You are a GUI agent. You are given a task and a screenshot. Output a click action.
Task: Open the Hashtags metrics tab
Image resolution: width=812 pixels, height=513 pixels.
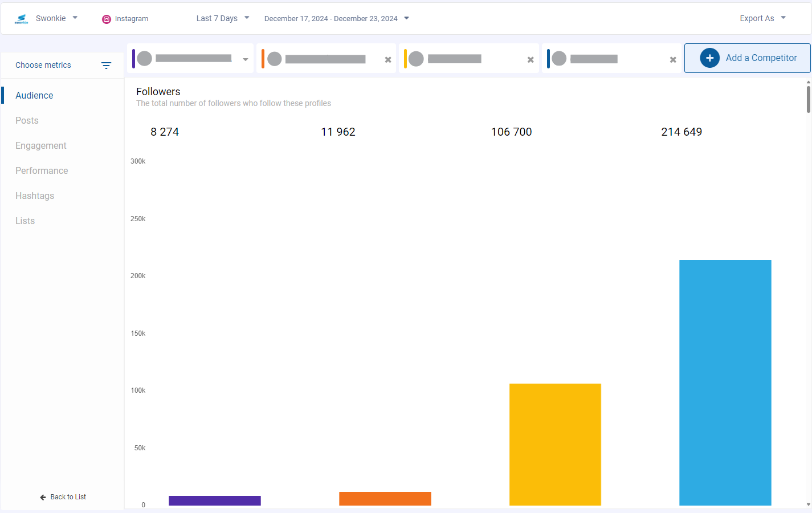point(35,196)
